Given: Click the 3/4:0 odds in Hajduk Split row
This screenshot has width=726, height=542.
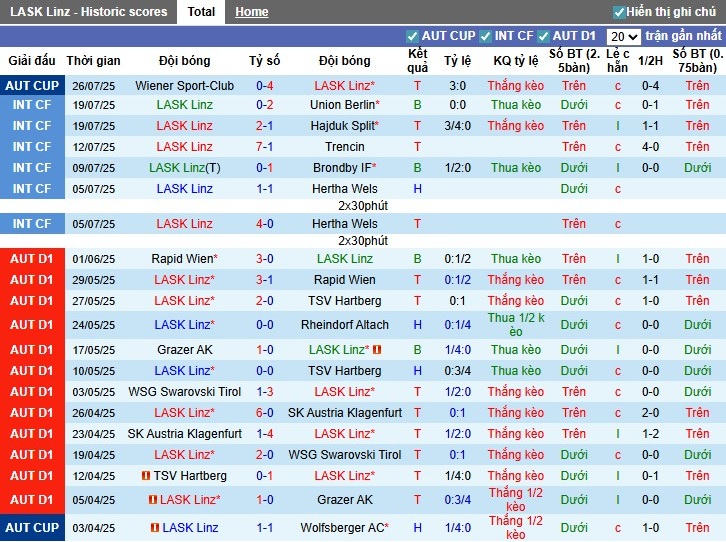Looking at the screenshot, I should tap(457, 125).
